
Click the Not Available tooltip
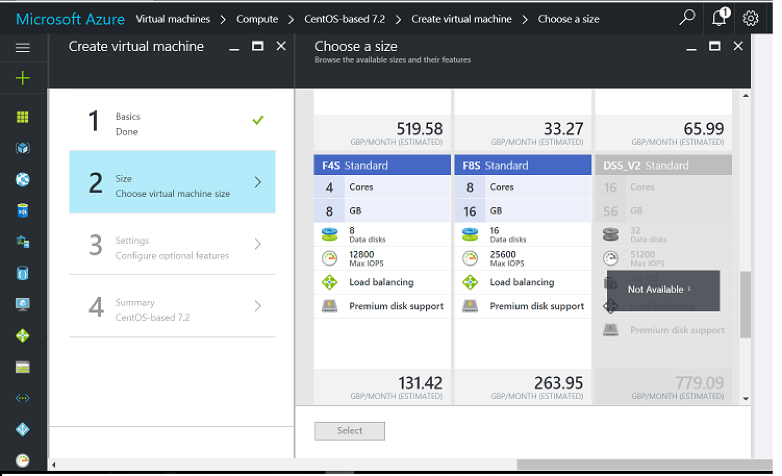[663, 290]
